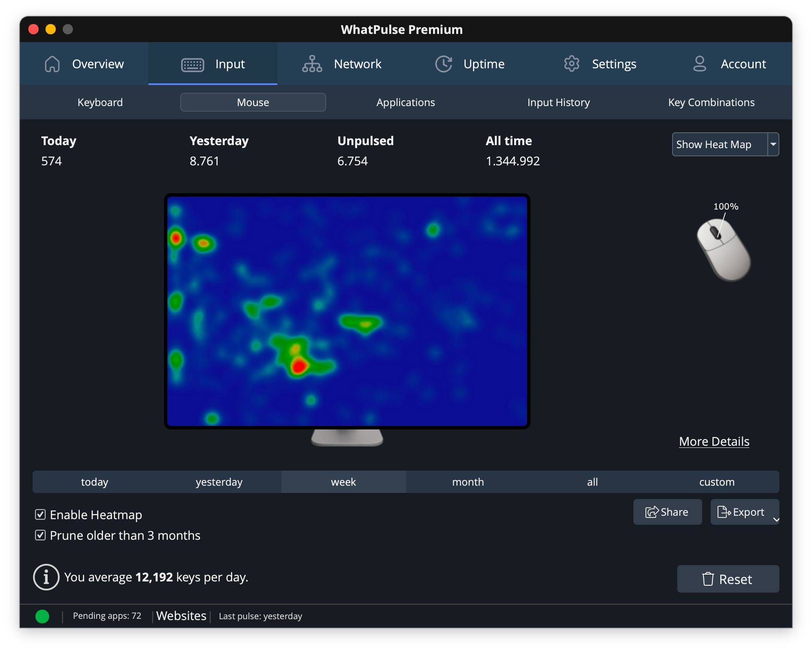Uncheck Prune older than 3 months
The width and height of the screenshot is (812, 651).
coord(40,535)
